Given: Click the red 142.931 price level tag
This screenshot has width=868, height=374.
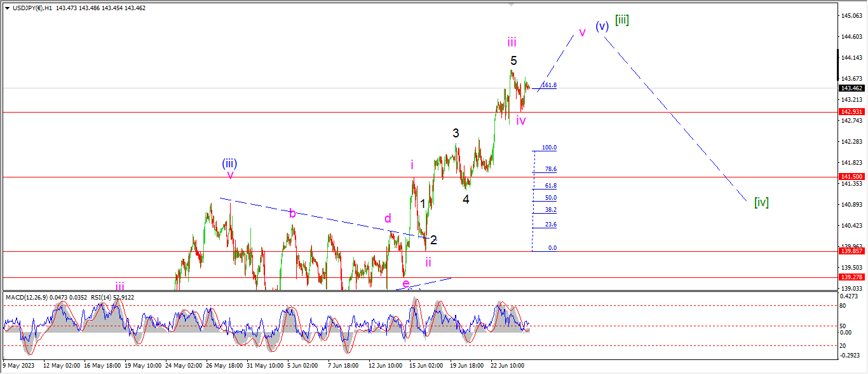Looking at the screenshot, I should [x=851, y=112].
